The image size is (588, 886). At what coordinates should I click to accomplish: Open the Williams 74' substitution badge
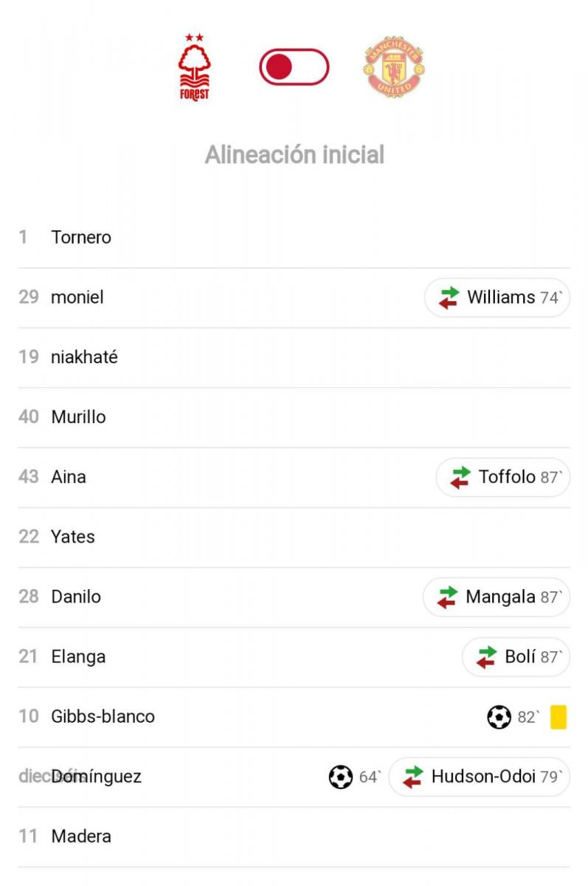497,298
